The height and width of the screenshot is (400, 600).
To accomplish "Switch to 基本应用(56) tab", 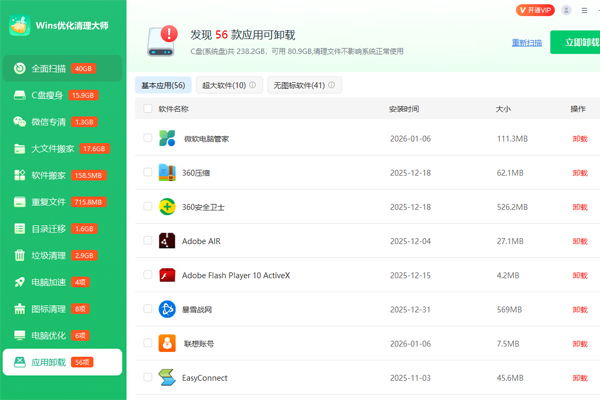I will 163,85.
